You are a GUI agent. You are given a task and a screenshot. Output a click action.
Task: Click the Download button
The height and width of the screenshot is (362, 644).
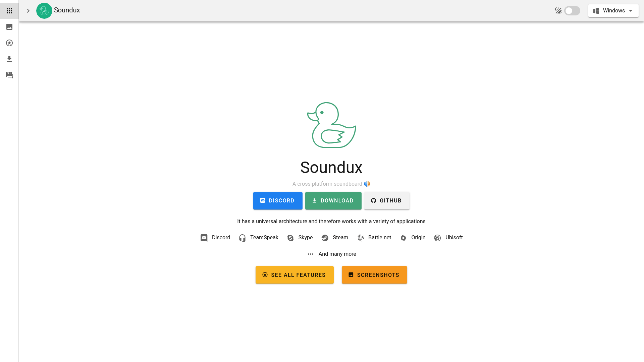click(x=333, y=201)
